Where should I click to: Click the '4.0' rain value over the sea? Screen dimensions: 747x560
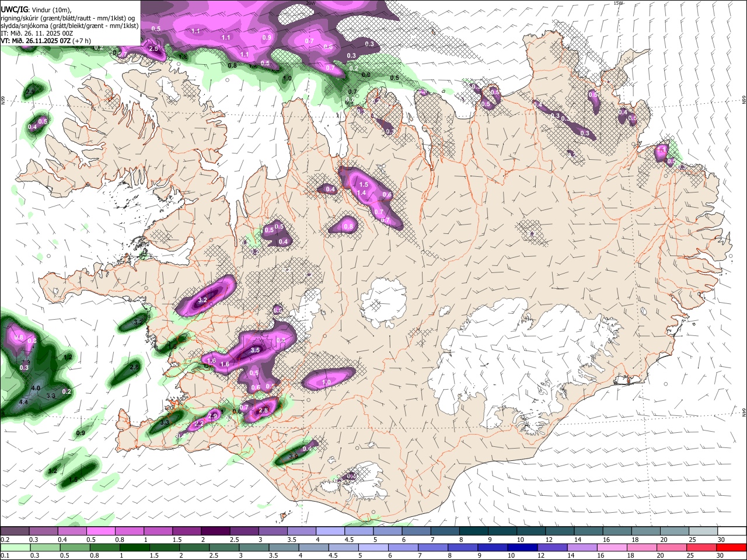point(36,388)
